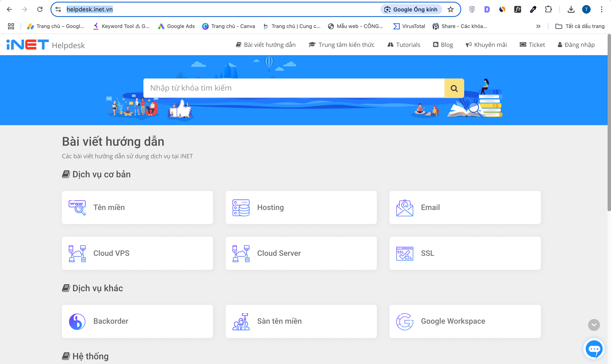The image size is (611, 364).
Task: Open Tutorials from the top navigation
Action: pos(404,44)
